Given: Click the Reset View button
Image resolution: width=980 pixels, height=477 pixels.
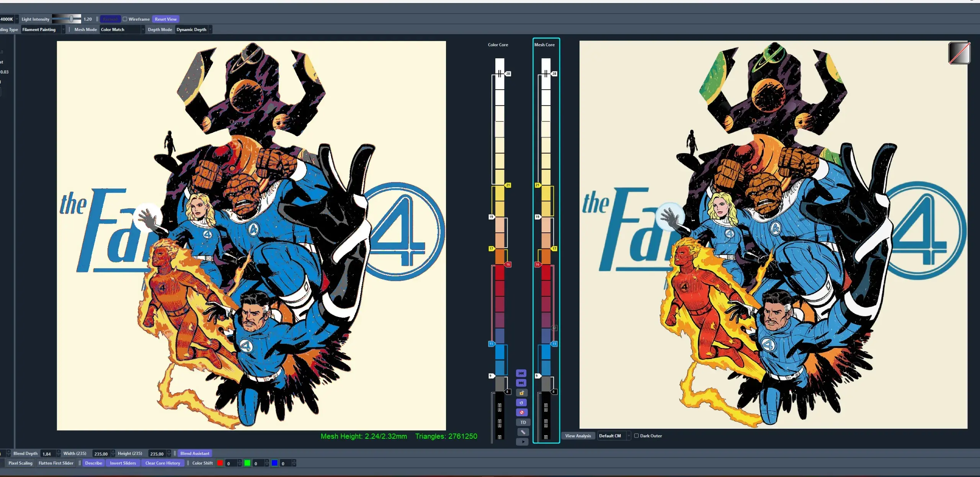Looking at the screenshot, I should [165, 19].
